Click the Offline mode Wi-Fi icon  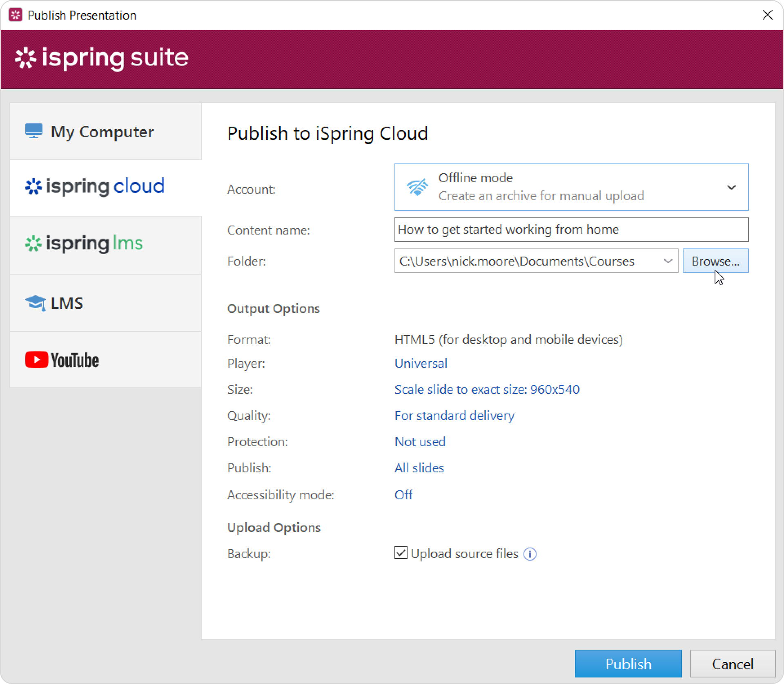click(417, 187)
